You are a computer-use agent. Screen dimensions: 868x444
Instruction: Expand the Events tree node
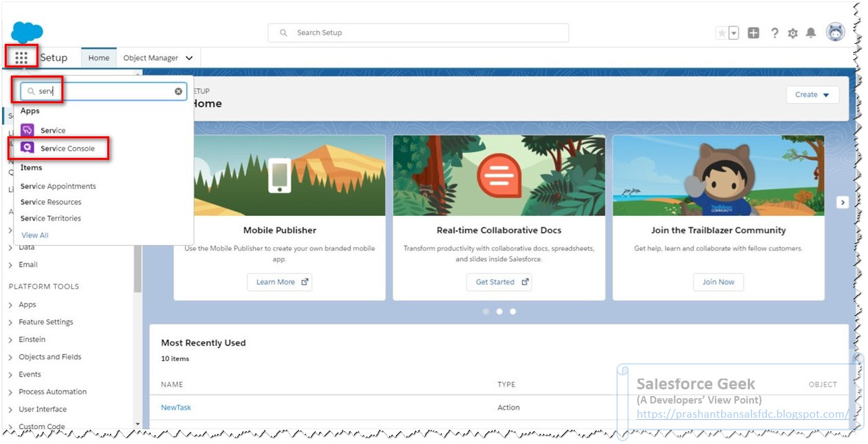11,374
